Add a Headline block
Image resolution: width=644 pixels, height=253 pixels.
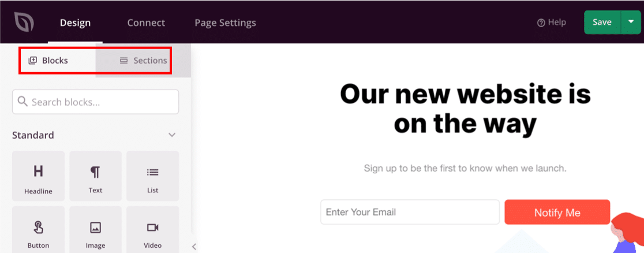(x=38, y=177)
